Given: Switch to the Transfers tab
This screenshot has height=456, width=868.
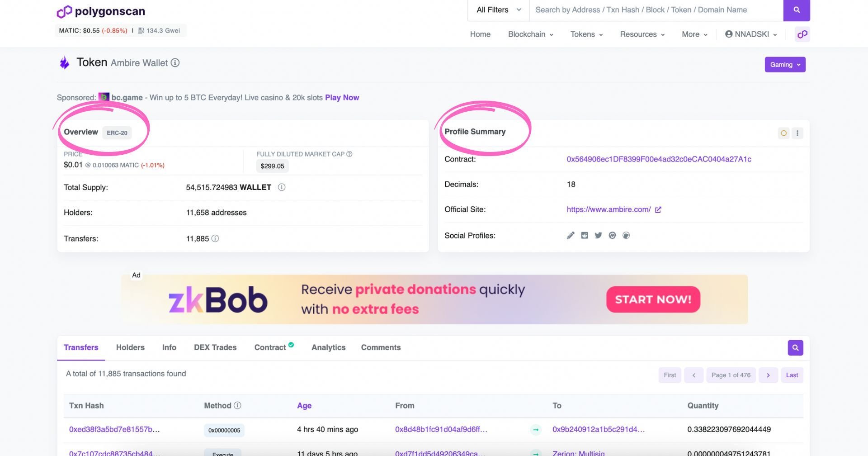Looking at the screenshot, I should tap(81, 347).
